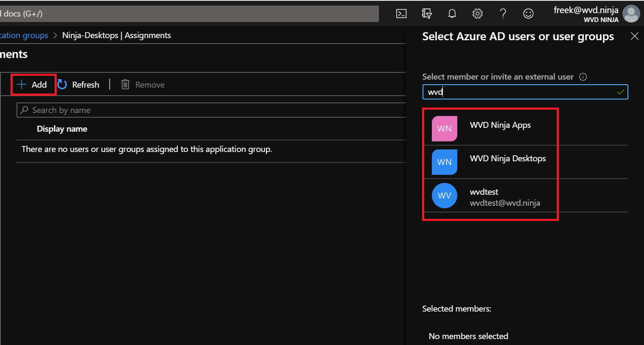Click the info icon next to Select member
The height and width of the screenshot is (345, 644).
[583, 77]
